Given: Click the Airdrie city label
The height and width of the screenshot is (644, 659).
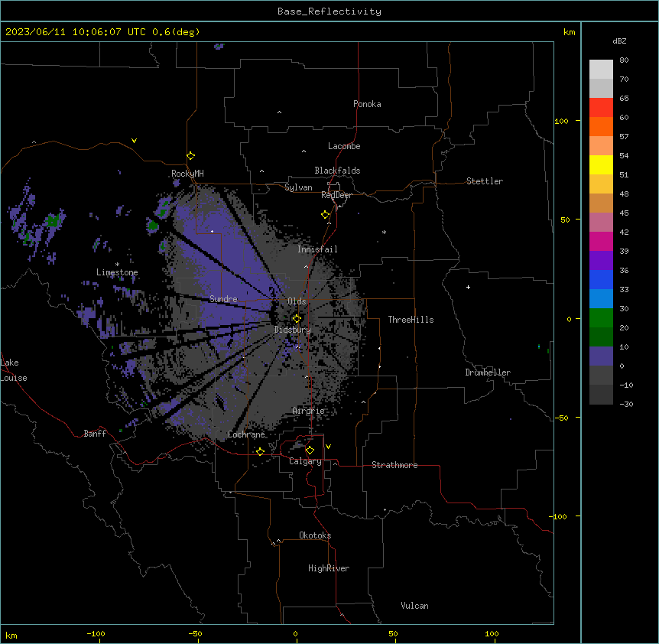Looking at the screenshot, I should tap(309, 411).
